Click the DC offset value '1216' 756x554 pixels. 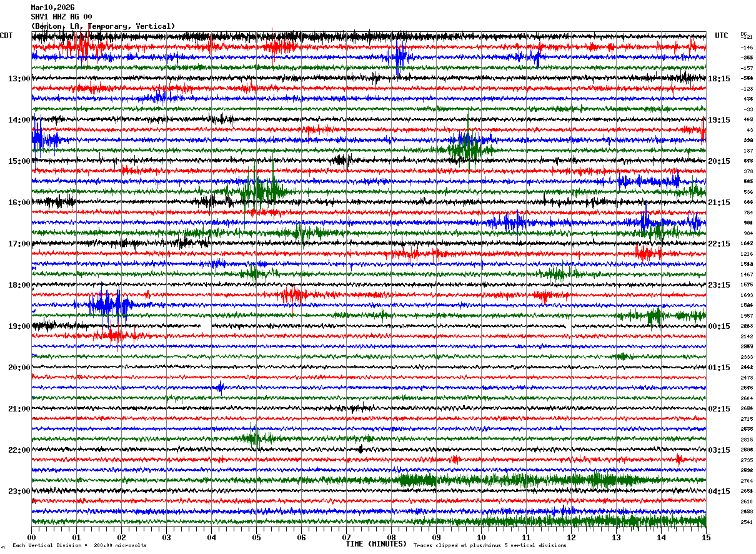click(x=747, y=254)
